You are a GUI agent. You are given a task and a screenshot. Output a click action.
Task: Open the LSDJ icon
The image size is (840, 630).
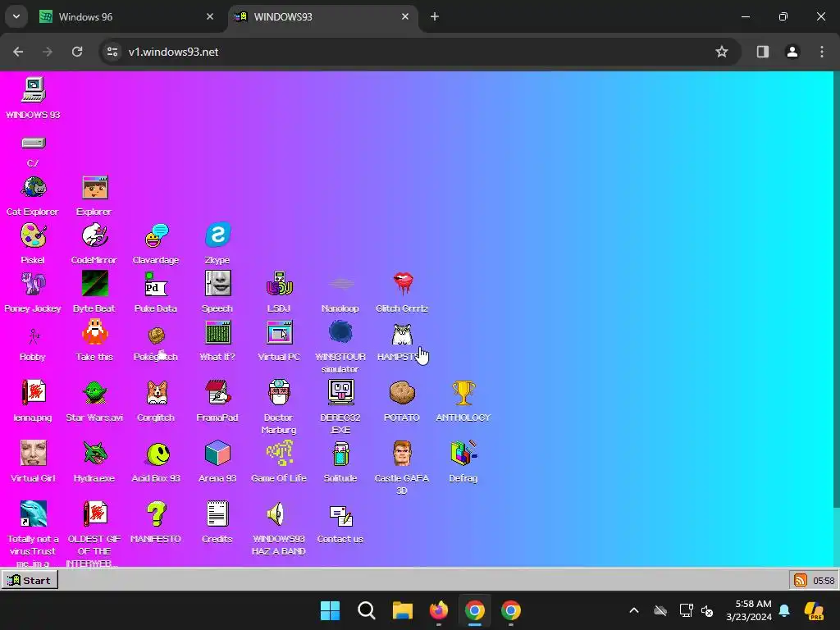279,284
